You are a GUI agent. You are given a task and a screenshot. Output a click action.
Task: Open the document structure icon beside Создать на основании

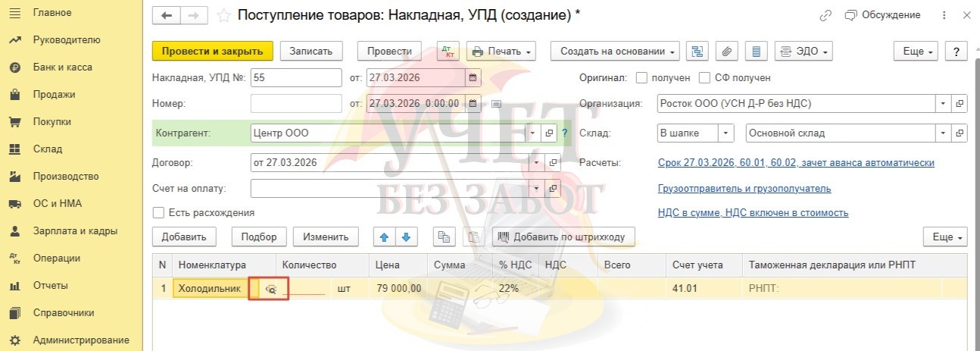[x=698, y=52]
